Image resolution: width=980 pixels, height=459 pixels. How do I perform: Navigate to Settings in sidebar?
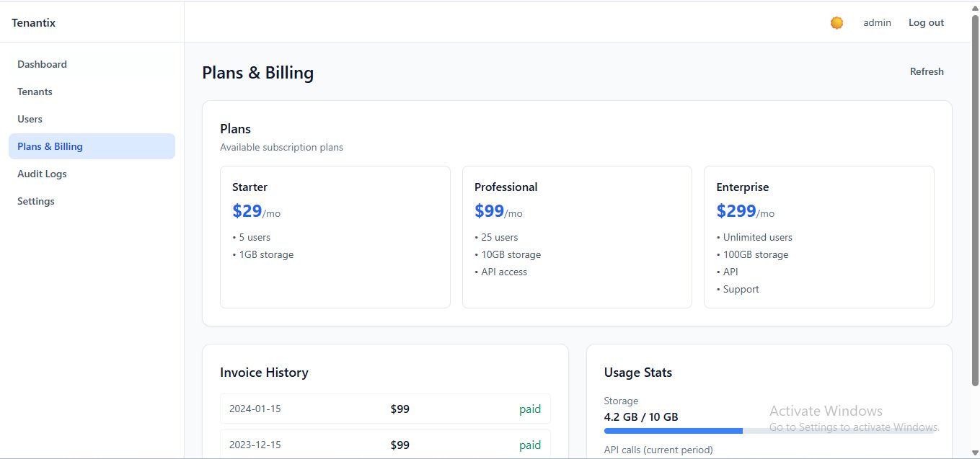(x=36, y=201)
